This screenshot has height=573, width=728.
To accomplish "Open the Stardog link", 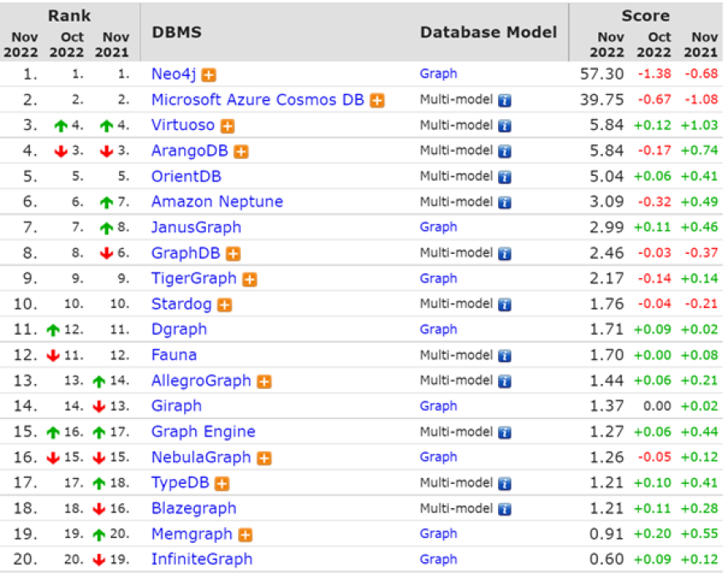I will [x=182, y=304].
